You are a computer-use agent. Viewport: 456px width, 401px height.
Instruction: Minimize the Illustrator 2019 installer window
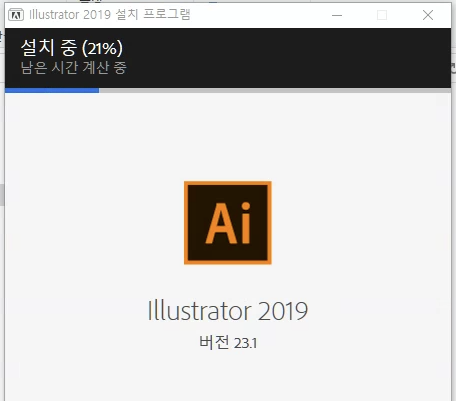click(x=337, y=15)
